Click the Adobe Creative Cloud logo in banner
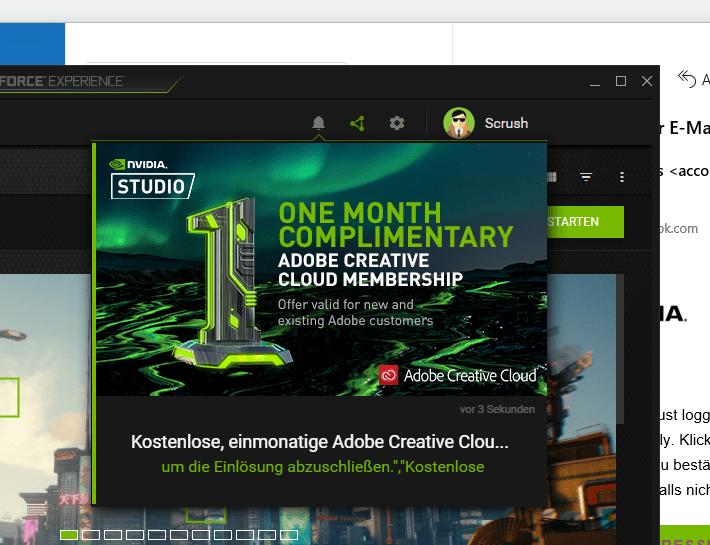710x545 pixels. 458,375
